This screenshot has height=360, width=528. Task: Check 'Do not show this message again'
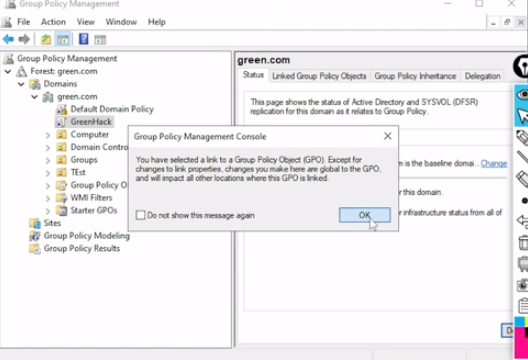(140, 215)
